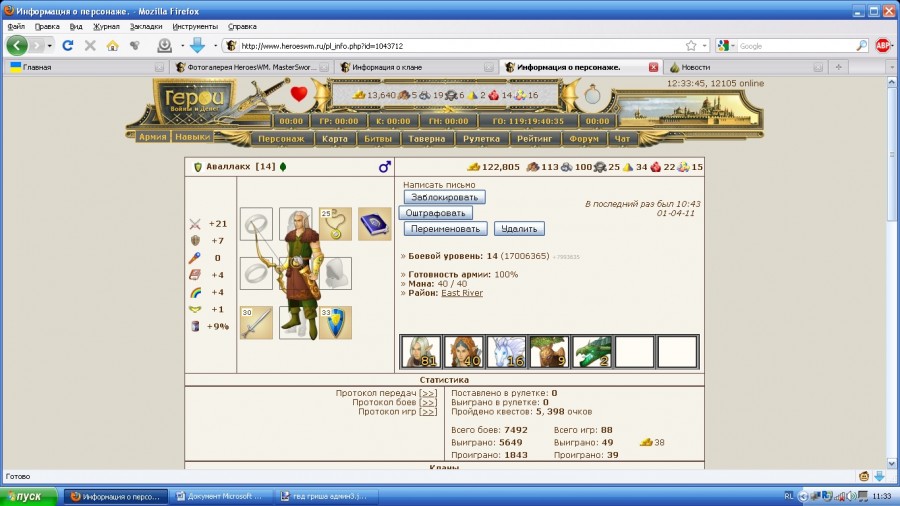Open Инструменты menu
Viewport: 900px width, 506px height.
195,26
